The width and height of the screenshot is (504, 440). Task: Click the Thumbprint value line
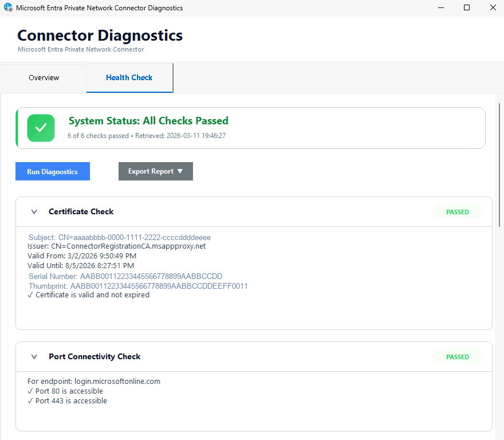tap(138, 286)
